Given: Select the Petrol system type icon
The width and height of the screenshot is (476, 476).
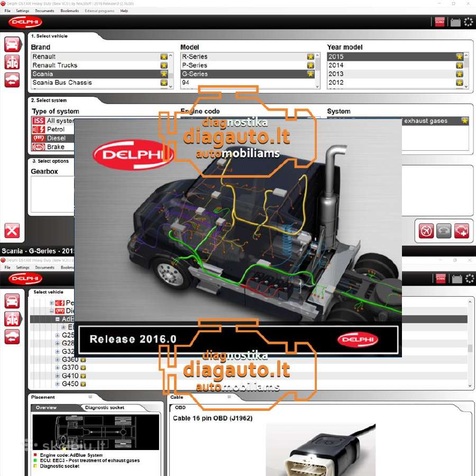Looking at the screenshot, I should tap(39, 130).
